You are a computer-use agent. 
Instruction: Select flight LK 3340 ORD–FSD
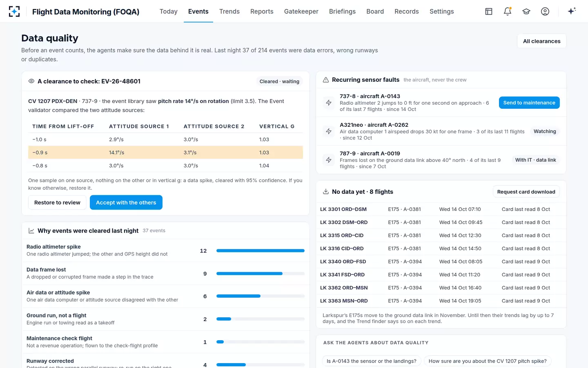[441, 262]
